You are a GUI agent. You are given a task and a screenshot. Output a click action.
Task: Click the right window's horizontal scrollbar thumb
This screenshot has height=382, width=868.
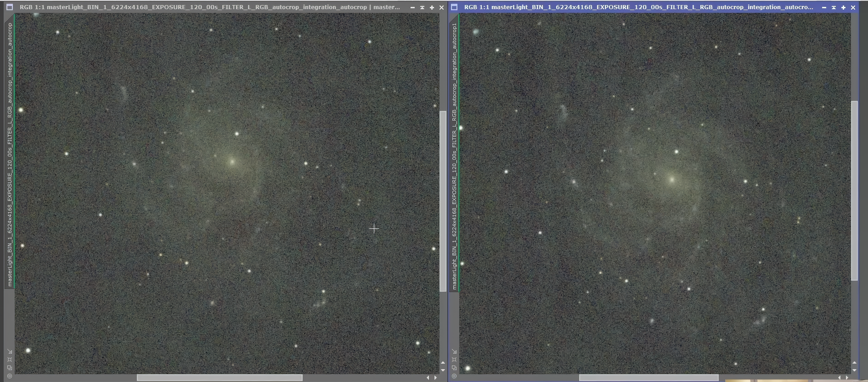tap(649, 378)
